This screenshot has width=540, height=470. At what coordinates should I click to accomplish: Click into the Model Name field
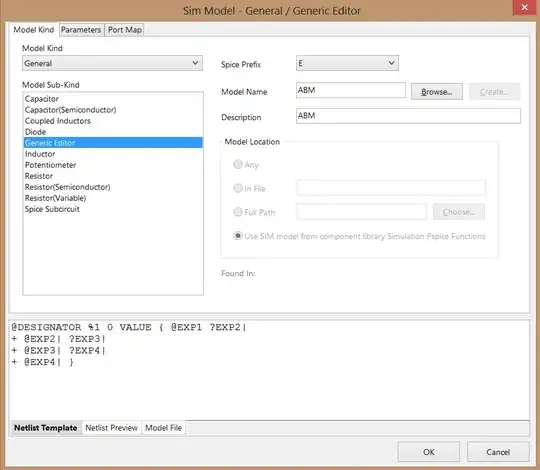351,90
